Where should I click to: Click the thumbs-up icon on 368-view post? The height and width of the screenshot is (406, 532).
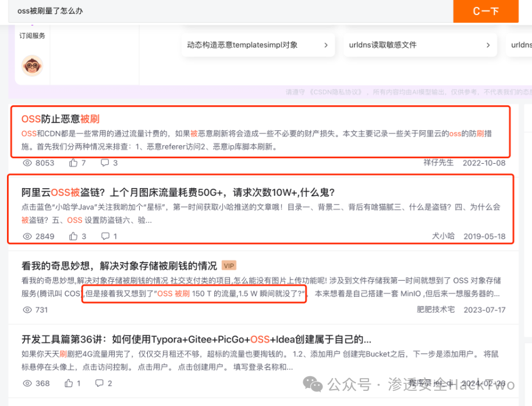[69, 383]
